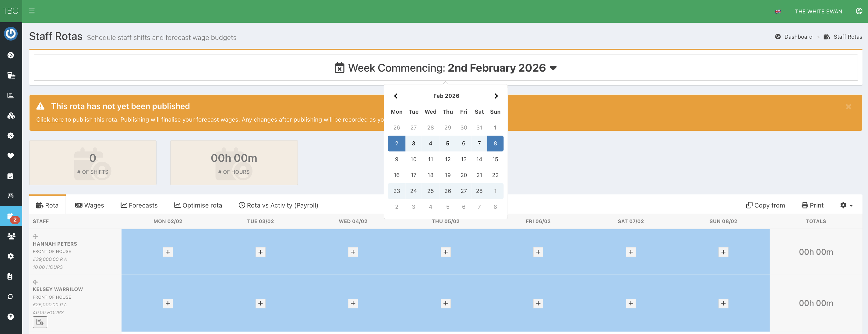Click the drag handle for Hannah Peters
The height and width of the screenshot is (334, 868).
35,236
